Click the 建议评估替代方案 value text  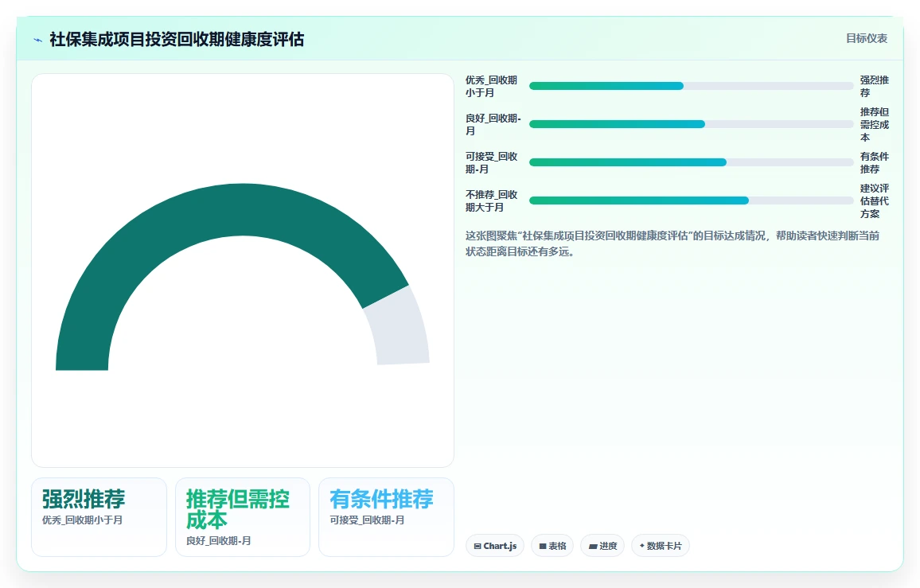(874, 201)
